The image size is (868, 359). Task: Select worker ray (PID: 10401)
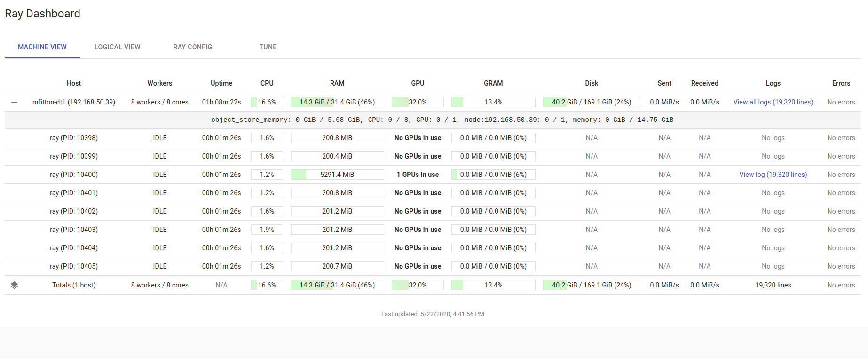click(x=74, y=193)
